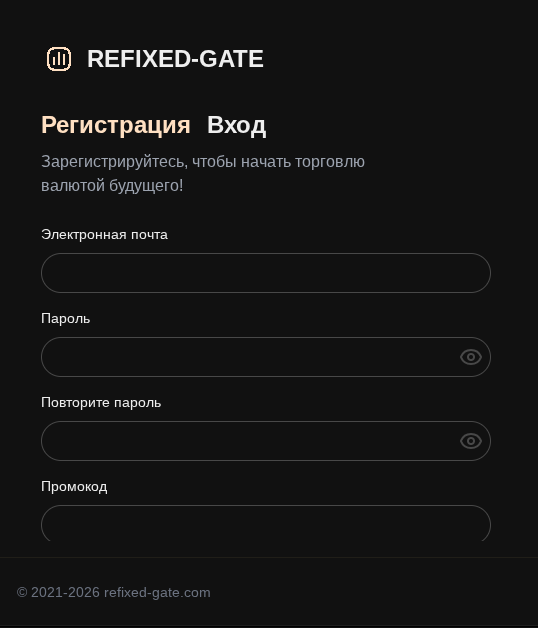Click the refixed-gate.com footer text

(157, 592)
